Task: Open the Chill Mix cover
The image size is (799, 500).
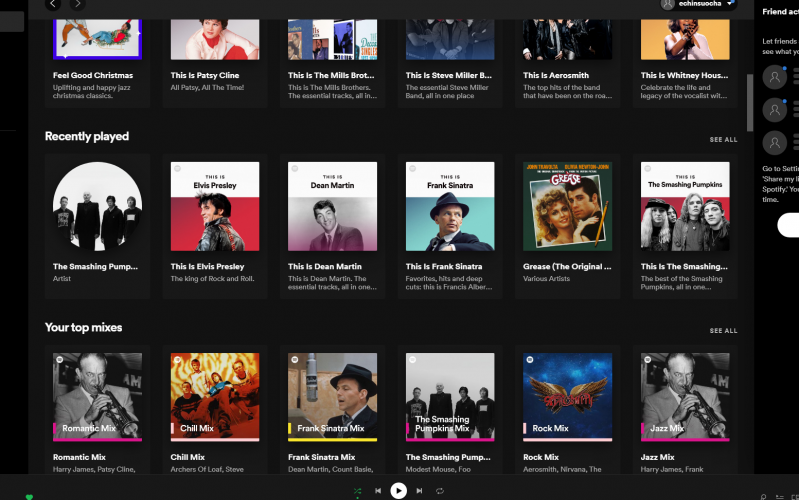Action: tap(215, 397)
